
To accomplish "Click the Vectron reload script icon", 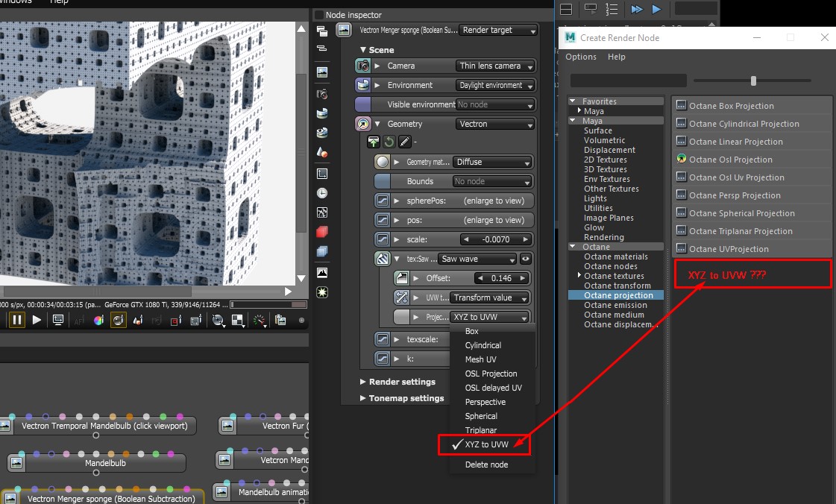I will [x=389, y=142].
